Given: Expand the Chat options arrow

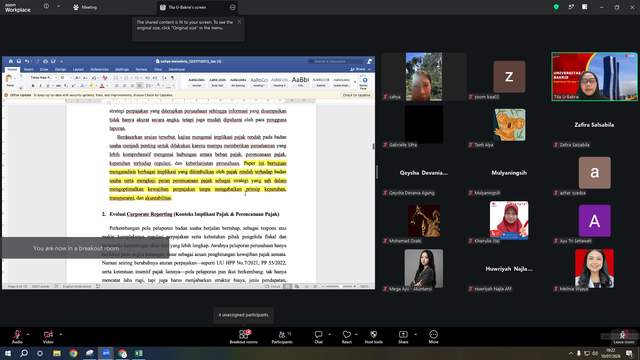Looking at the screenshot, I should click(x=329, y=334).
